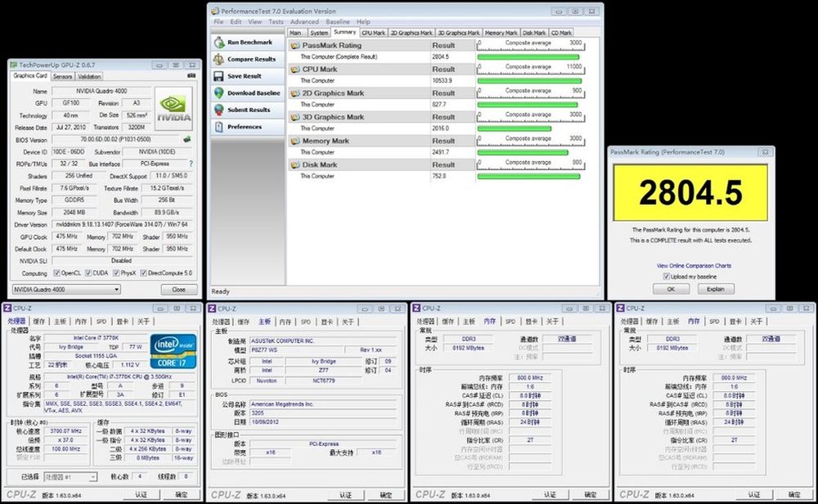818x504 pixels.
Task: Switch to the CPU Mark tab
Action: coord(374,33)
